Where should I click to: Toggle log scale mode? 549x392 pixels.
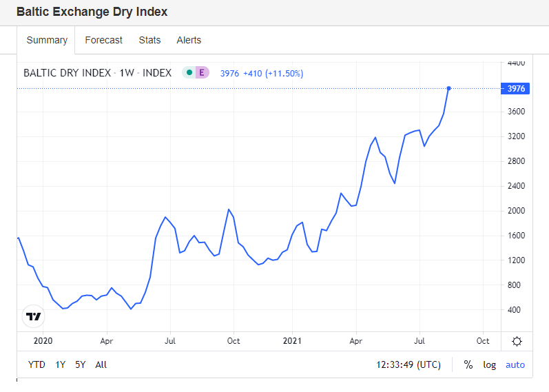490,365
